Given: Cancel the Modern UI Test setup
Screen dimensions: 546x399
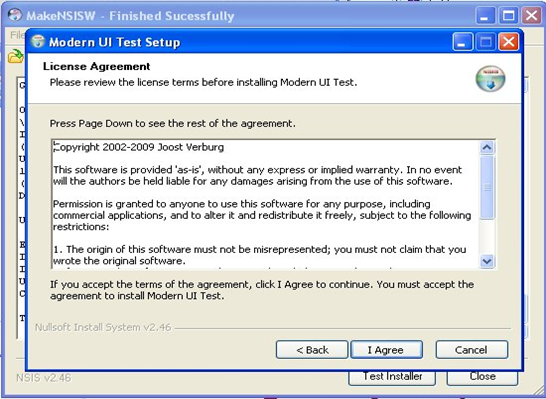Looking at the screenshot, I should point(472,350).
